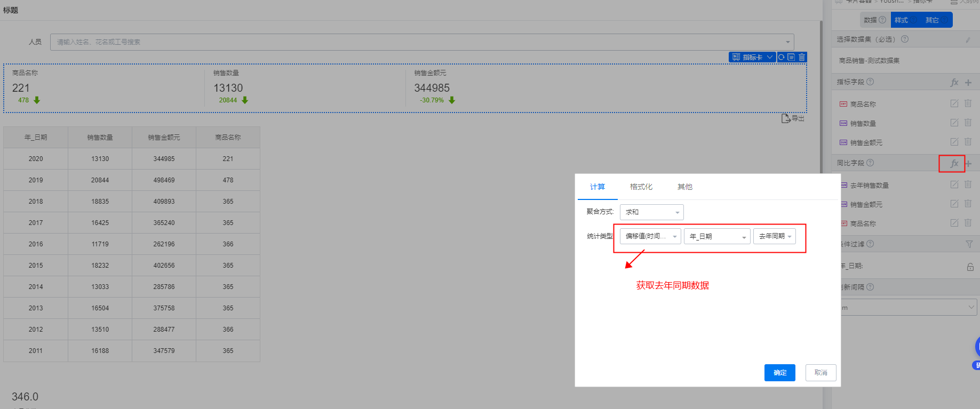The width and height of the screenshot is (980, 409).
Task: Click the 2011 year cell in table
Action: [x=36, y=350]
